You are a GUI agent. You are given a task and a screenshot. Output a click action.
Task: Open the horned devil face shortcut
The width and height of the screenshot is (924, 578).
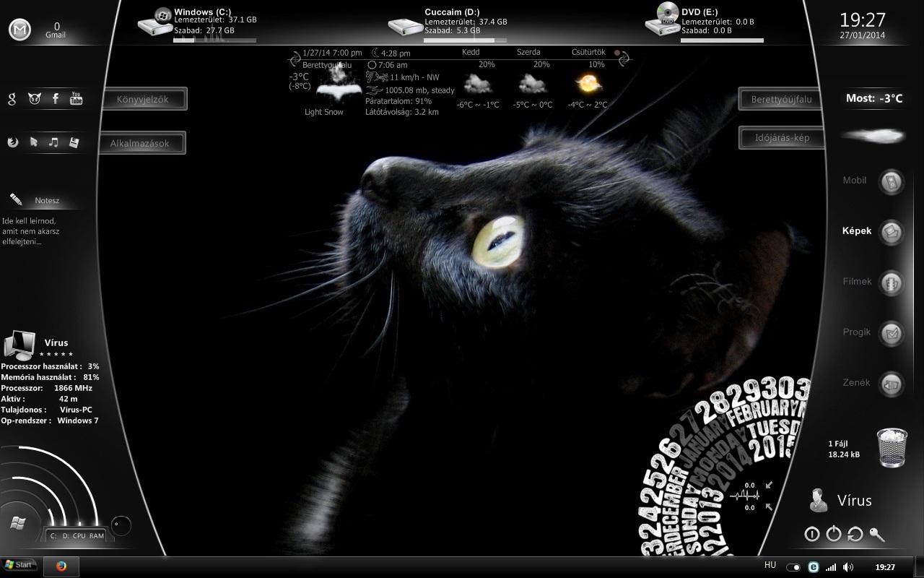(34, 99)
